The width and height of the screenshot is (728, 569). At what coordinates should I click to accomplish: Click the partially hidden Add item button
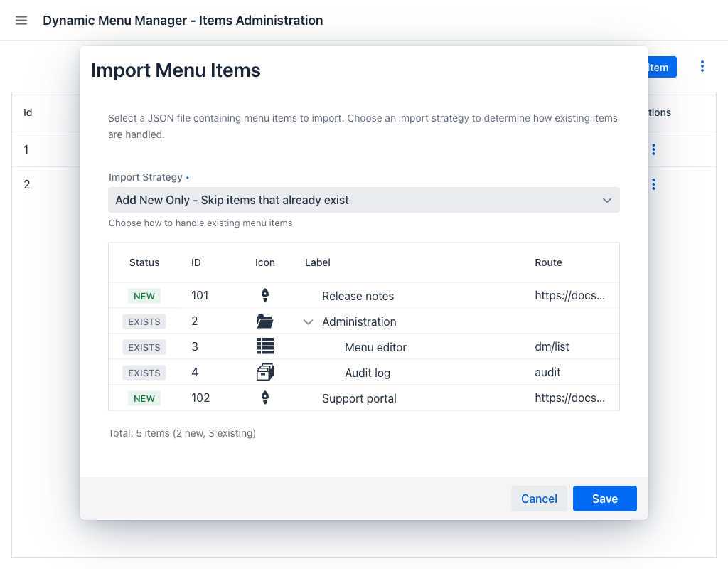click(x=662, y=68)
